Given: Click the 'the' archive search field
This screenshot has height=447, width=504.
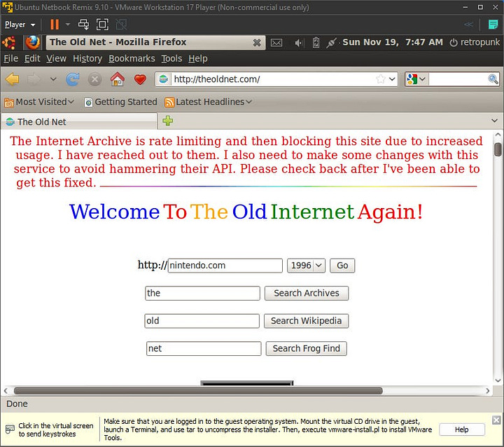Looking at the screenshot, I should coord(202,293).
